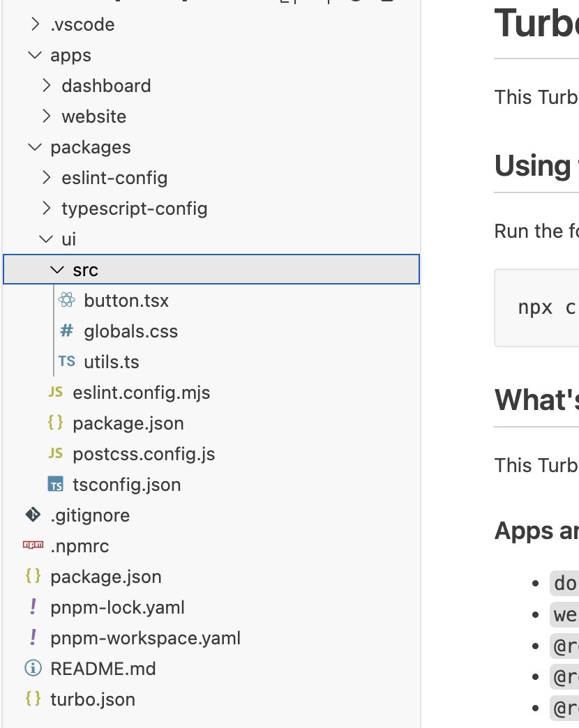Open the .gitignore file
579x728 pixels.
click(x=90, y=515)
